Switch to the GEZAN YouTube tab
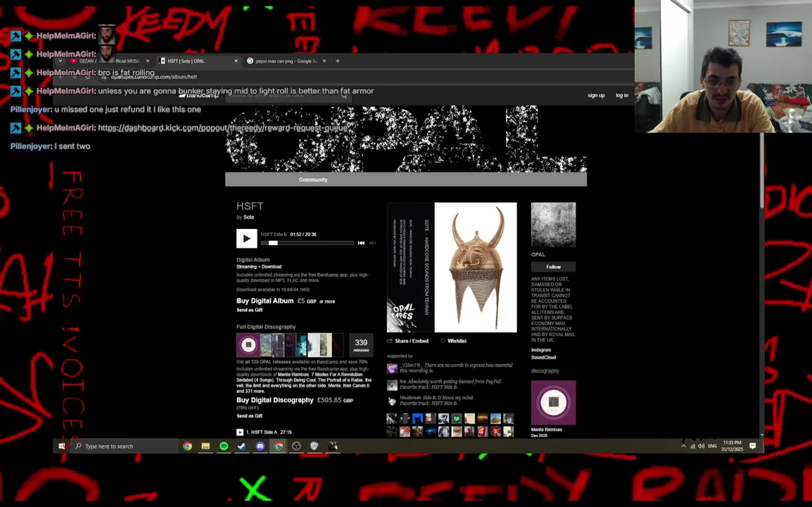Viewport: 812px width, 507px height. pos(111,61)
